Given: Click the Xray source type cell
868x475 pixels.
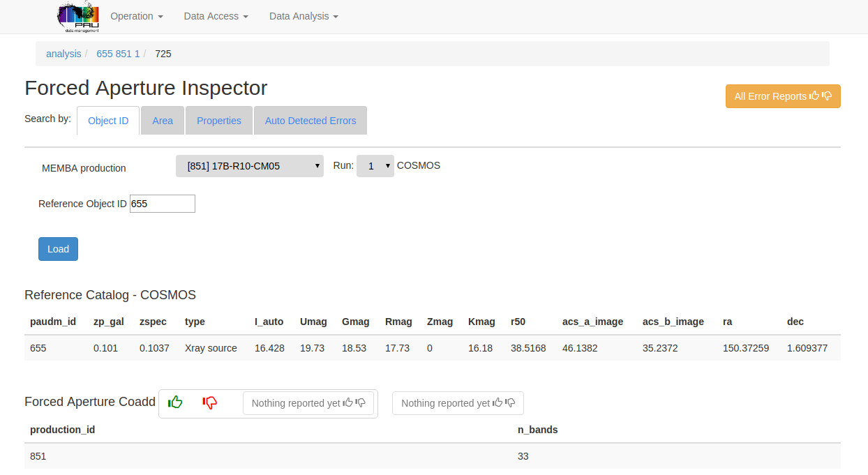Looking at the screenshot, I should pyautogui.click(x=211, y=347).
